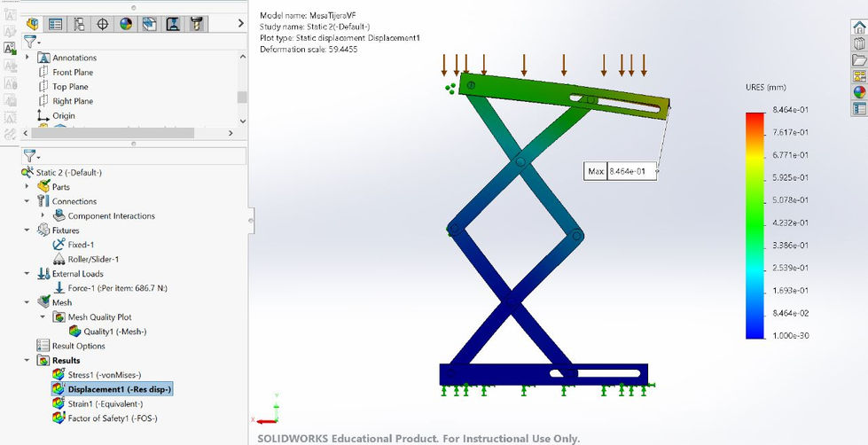Open Custom Properties task pane

pos(859,108)
